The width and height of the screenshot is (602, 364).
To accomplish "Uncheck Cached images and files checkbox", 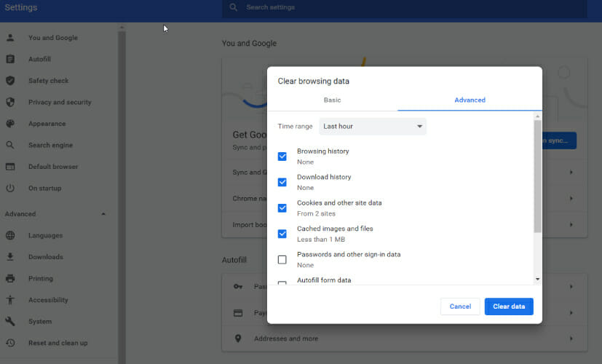I will coord(282,234).
